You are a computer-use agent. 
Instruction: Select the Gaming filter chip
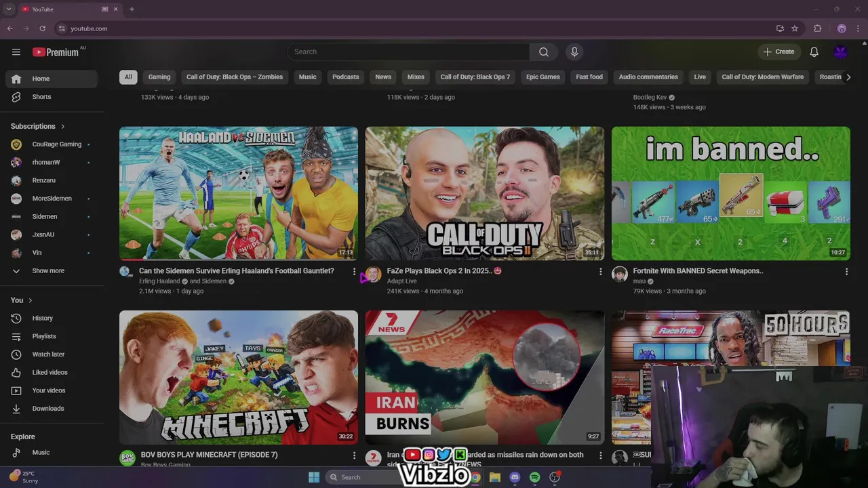159,77
